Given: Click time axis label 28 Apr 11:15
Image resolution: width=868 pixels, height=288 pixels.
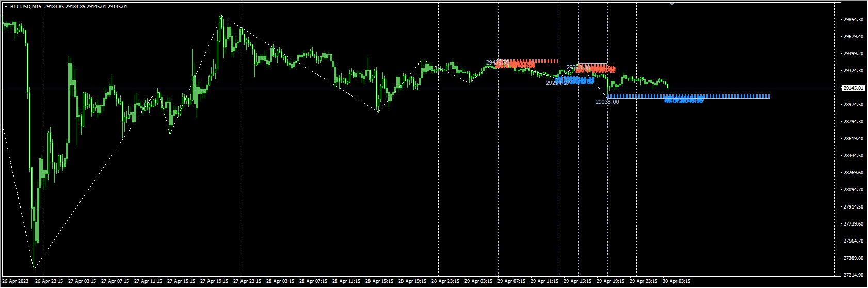Looking at the screenshot, I should point(346,282).
